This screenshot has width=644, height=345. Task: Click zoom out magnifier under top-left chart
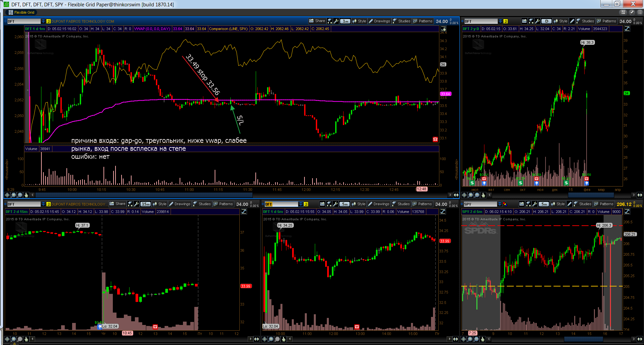coord(20,195)
